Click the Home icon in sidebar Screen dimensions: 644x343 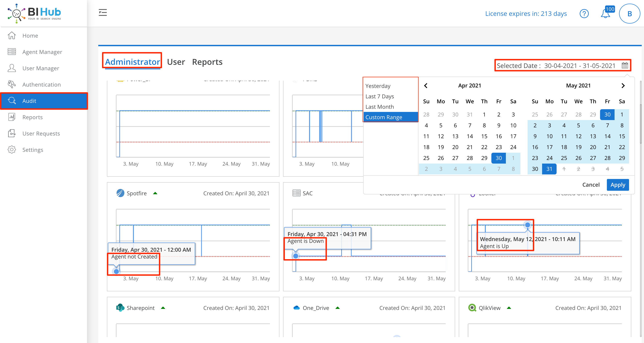click(12, 36)
